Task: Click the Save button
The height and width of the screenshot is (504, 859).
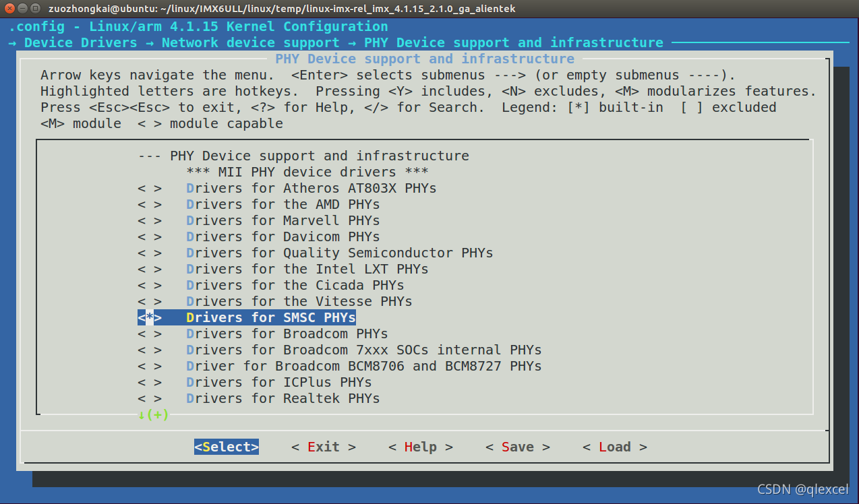Action: tap(518, 447)
